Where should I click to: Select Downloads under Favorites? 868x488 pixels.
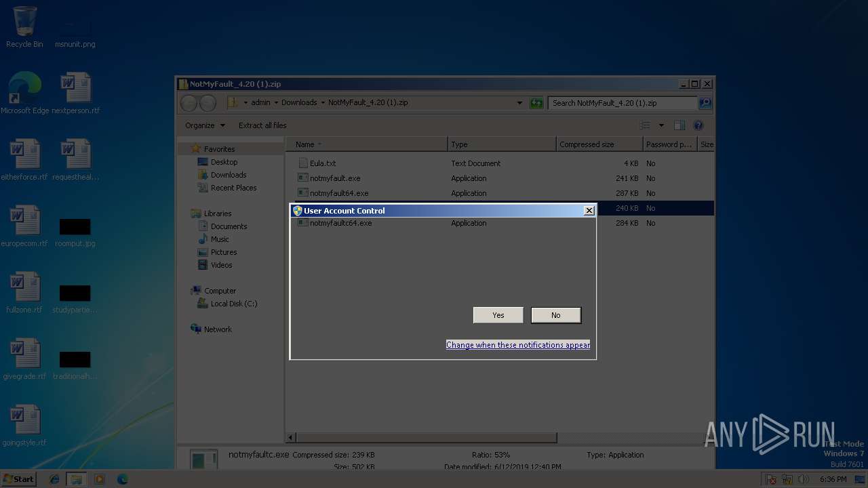coord(229,175)
